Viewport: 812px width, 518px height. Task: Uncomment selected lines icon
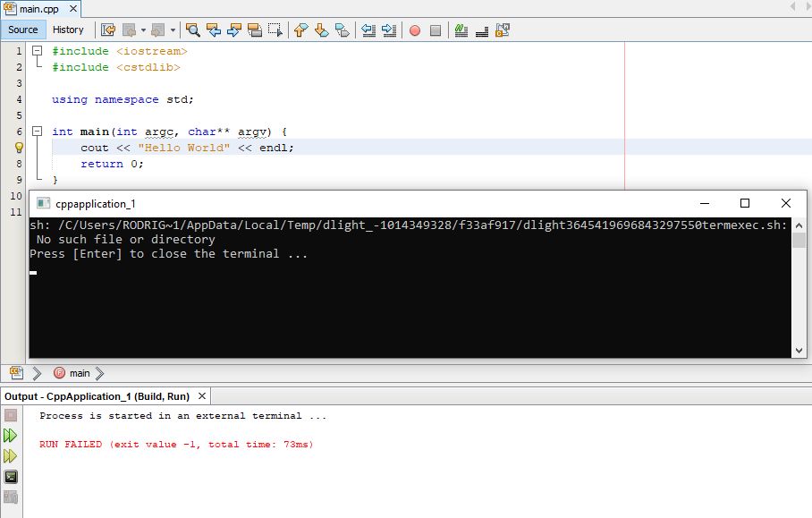(x=482, y=31)
